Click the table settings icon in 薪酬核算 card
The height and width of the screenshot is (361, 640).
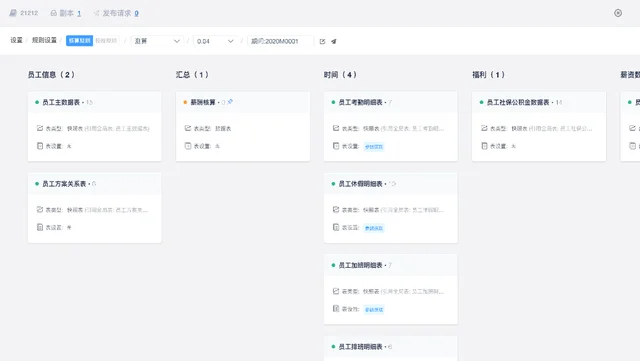(x=188, y=146)
